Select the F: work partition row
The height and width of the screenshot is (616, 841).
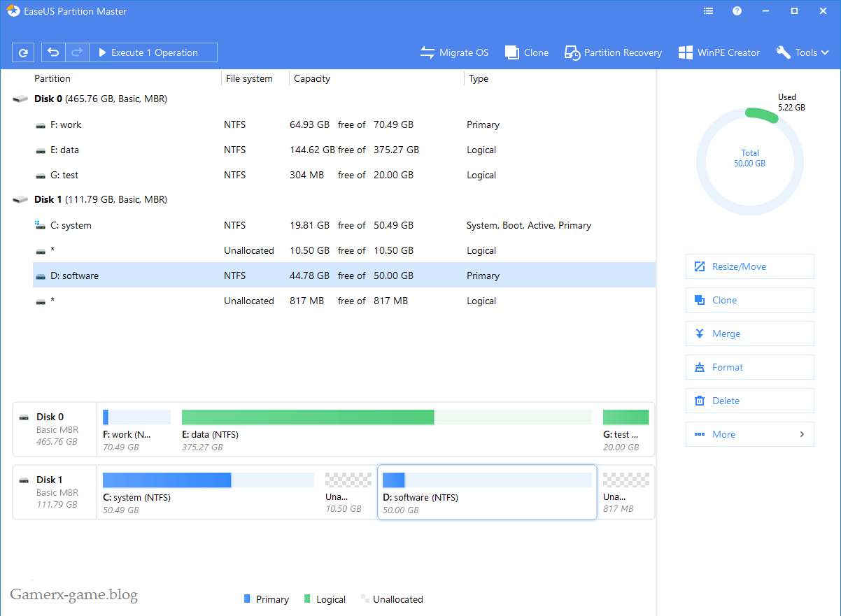344,124
